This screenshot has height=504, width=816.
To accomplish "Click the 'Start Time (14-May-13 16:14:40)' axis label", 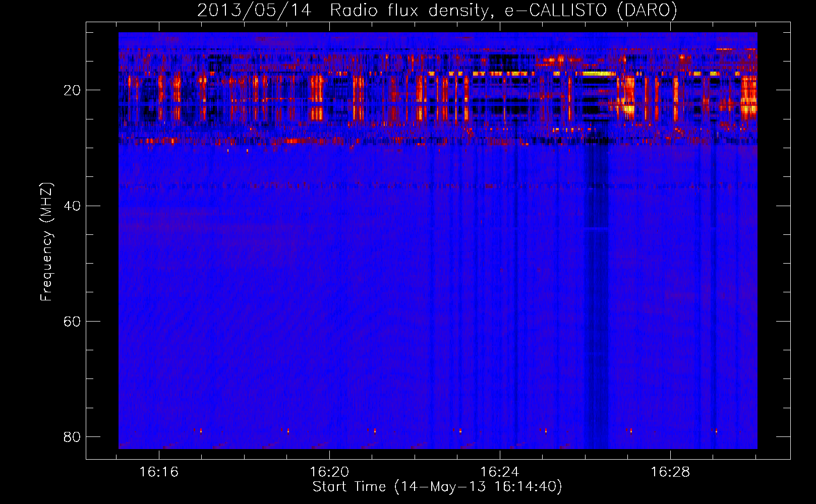I will pos(437,487).
